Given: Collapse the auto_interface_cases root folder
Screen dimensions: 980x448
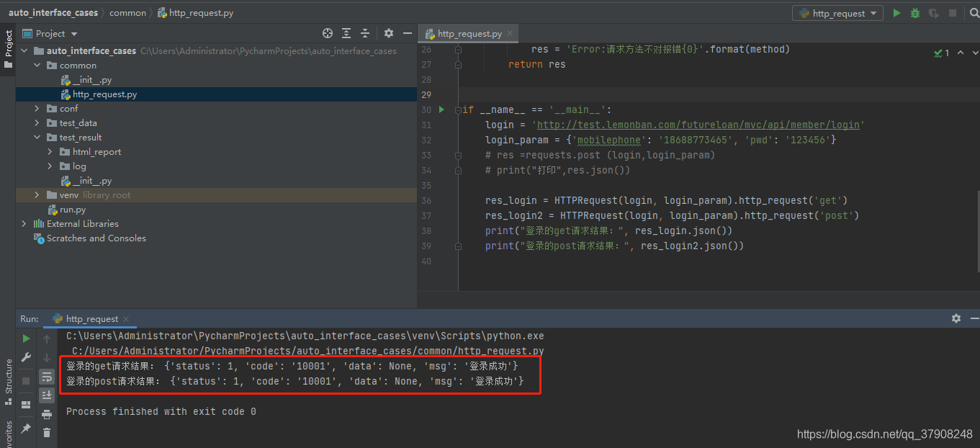Looking at the screenshot, I should click(x=24, y=51).
